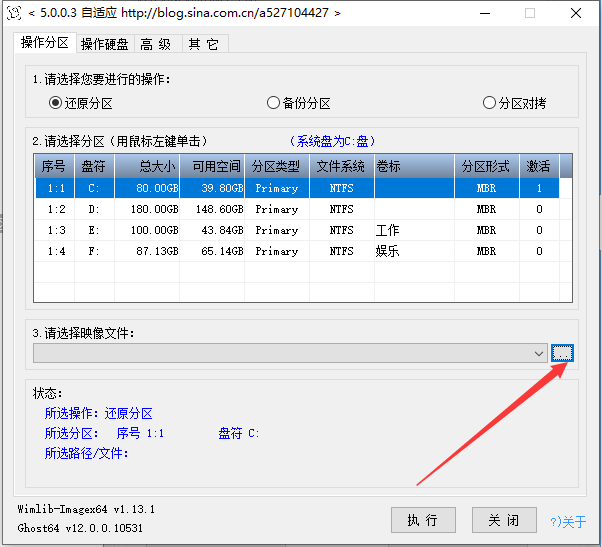Click the app icon in title bar
Screen dimensions: 602x547
point(14,13)
